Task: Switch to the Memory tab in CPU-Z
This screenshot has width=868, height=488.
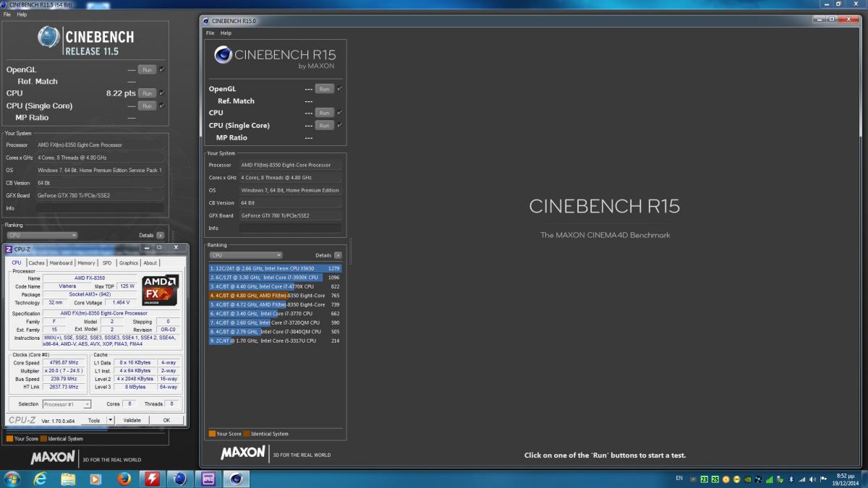Action: 86,263
